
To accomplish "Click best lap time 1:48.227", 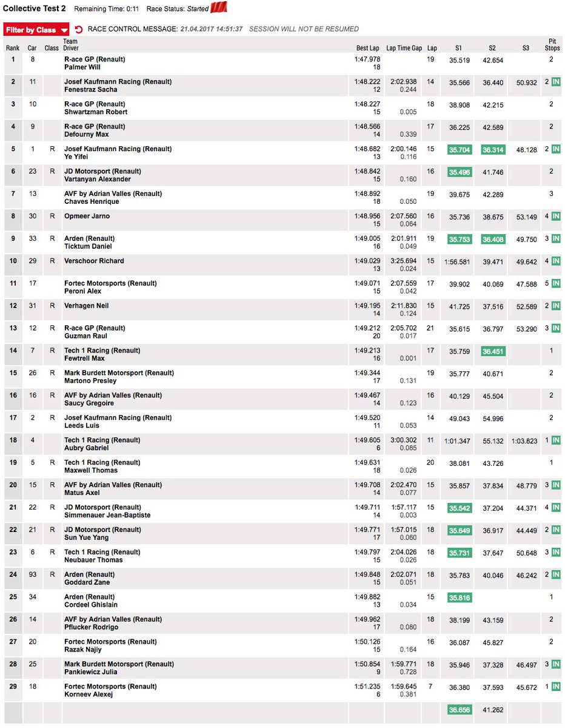I will coord(367,104).
